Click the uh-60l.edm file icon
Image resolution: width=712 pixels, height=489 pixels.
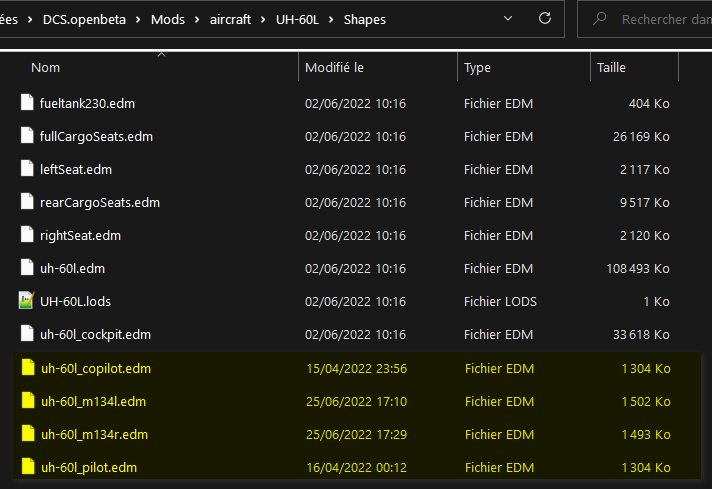coord(27,267)
